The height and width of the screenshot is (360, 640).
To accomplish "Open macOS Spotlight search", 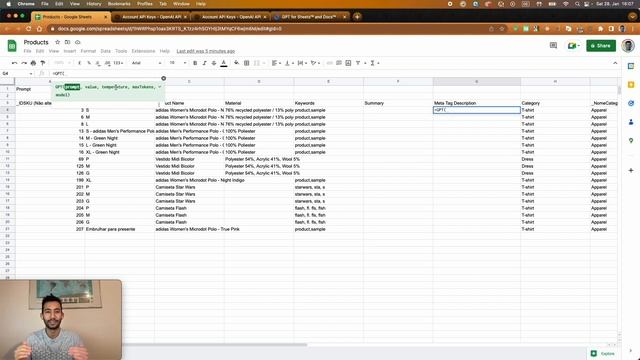I will pyautogui.click(x=577, y=4).
